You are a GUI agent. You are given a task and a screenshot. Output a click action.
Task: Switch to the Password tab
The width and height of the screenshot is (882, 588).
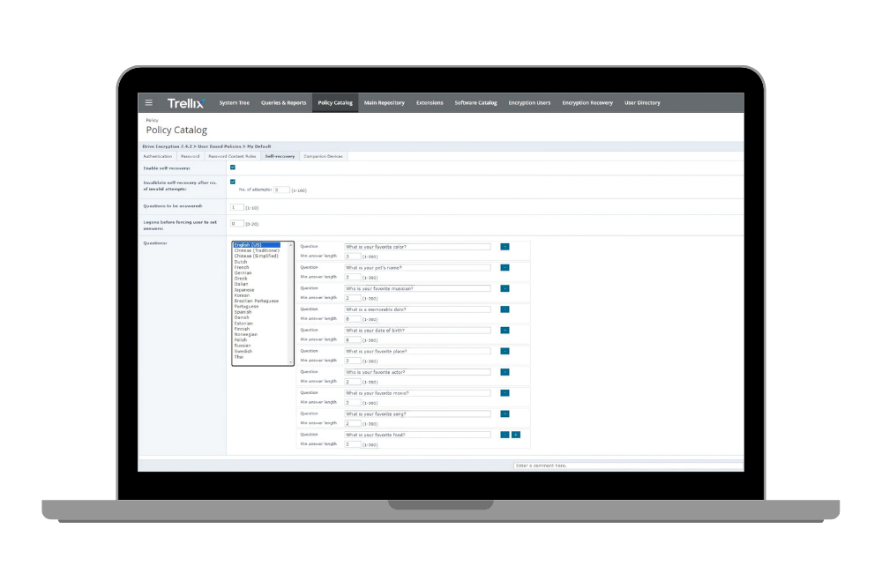[191, 156]
